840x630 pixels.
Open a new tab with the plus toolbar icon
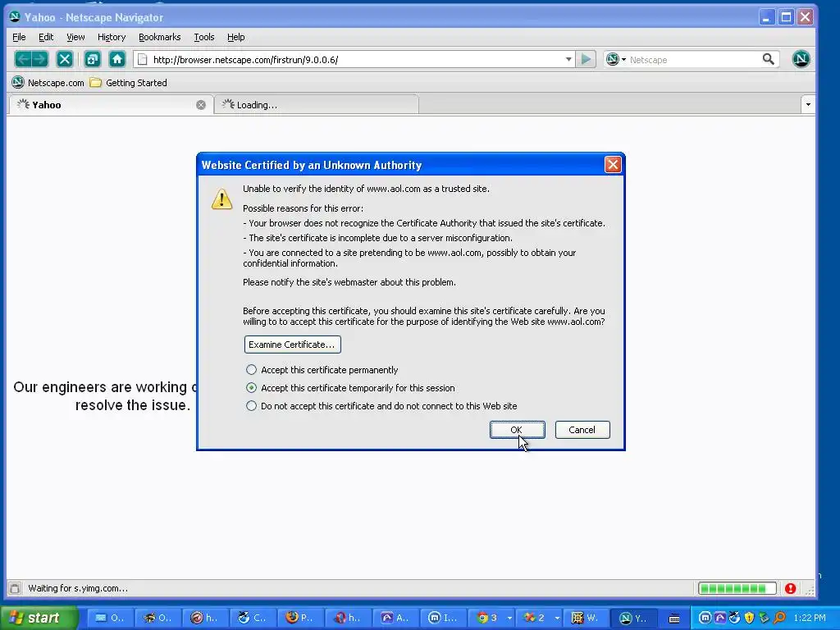[x=92, y=59]
